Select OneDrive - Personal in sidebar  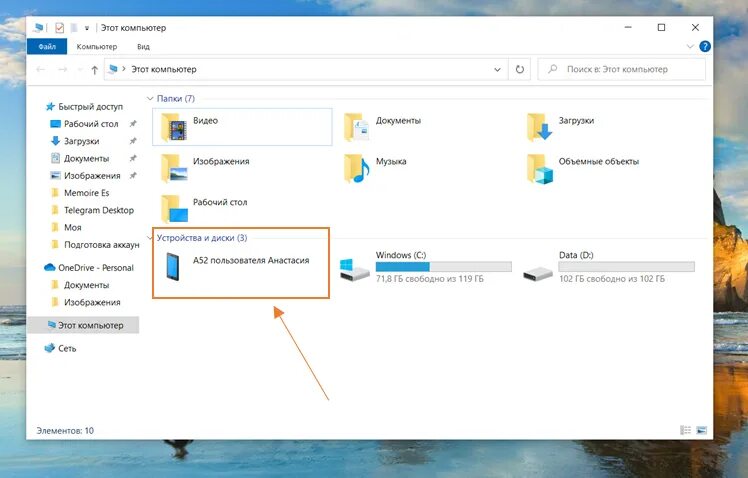pos(89,268)
